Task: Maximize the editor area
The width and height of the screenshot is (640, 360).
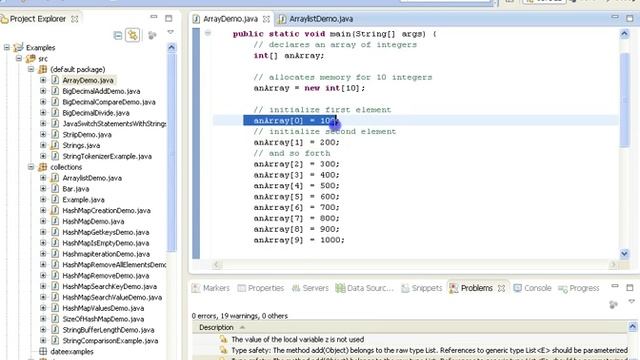Action: tap(630, 18)
